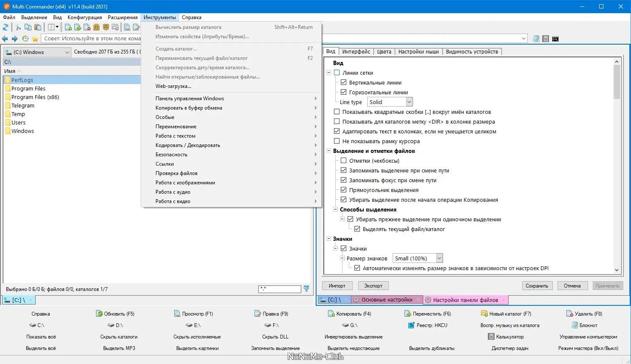Click the Copy to clipboard toolbar icon

tap(28, 27)
